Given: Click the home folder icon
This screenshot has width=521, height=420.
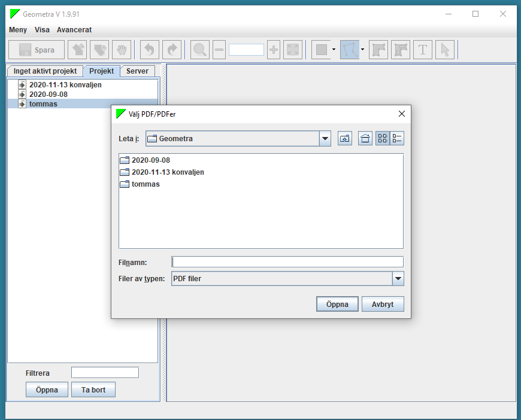Looking at the screenshot, I should click(x=365, y=138).
